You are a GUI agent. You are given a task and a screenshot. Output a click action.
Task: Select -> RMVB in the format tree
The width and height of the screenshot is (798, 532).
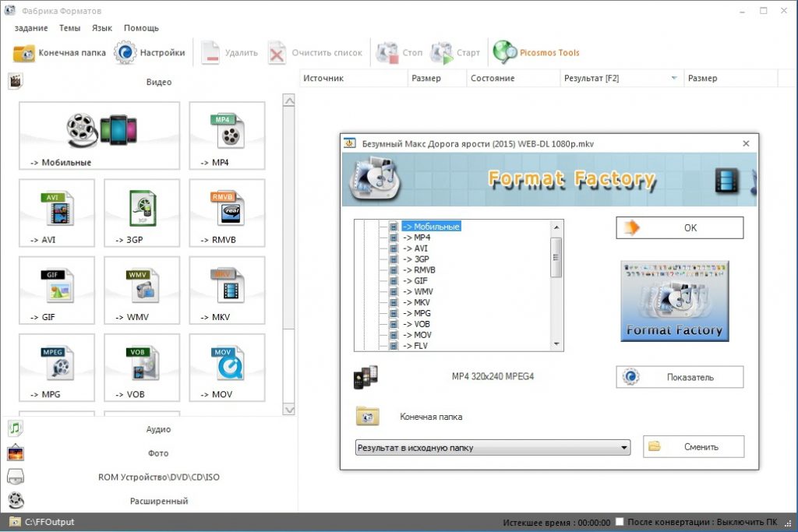(x=418, y=270)
